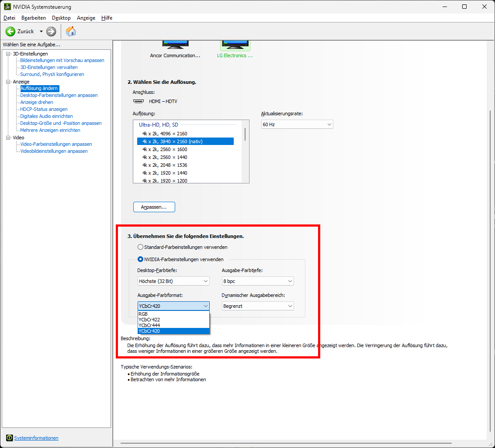The image size is (495, 448).
Task: Click the HDMI connector icon
Action: pos(138,101)
